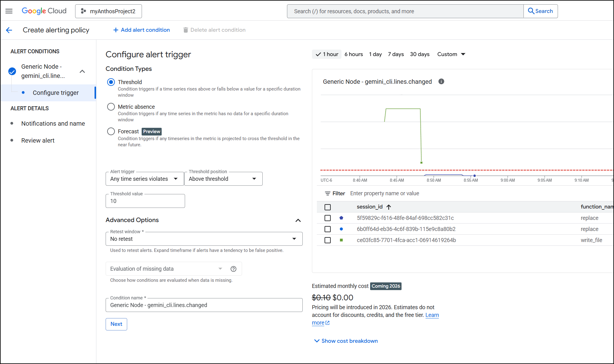Click the session_id sort arrow
The image size is (614, 364).
[389, 207]
